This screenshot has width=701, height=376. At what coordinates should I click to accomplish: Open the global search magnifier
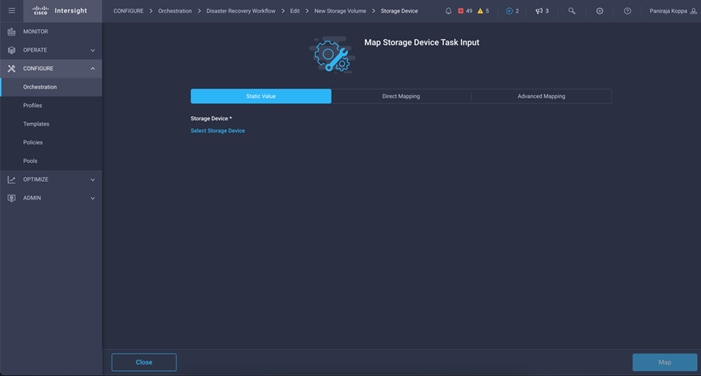(x=571, y=11)
